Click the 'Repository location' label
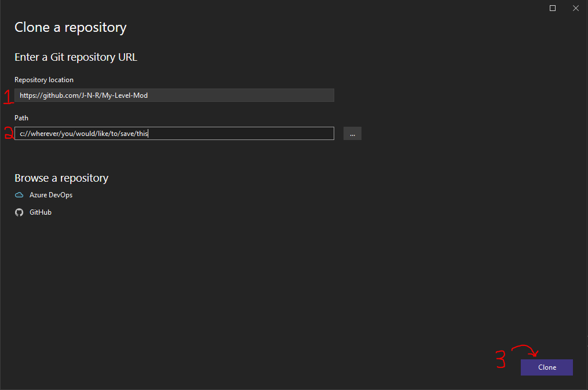This screenshot has height=390, width=588. (x=44, y=80)
